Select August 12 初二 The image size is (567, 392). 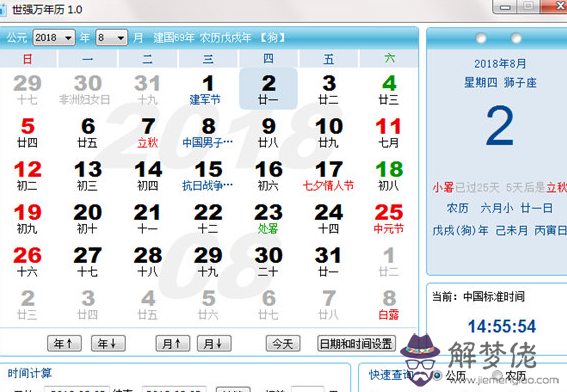click(27, 175)
